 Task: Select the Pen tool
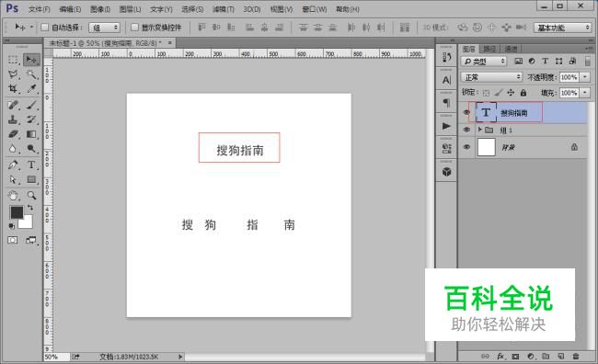[x=13, y=165]
